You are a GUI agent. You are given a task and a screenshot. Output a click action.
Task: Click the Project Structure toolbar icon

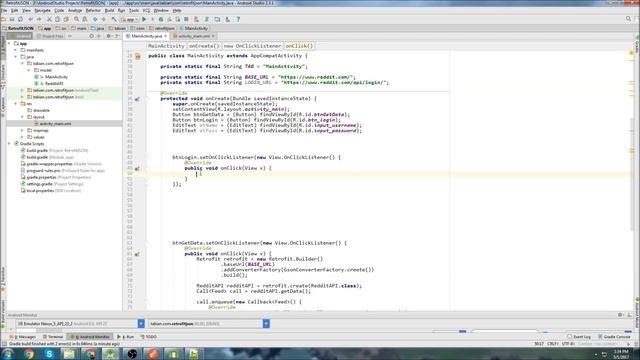[217, 19]
